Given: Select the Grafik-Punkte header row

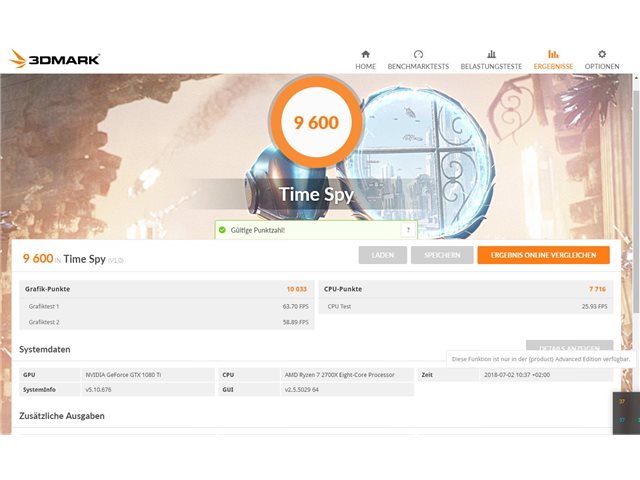Looking at the screenshot, I should point(167,289).
